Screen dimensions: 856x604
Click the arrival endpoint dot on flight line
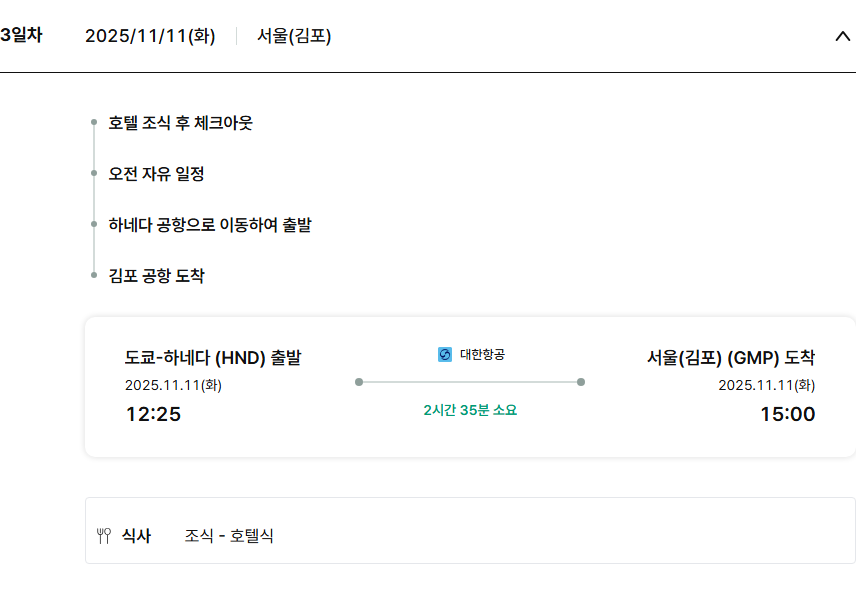[581, 382]
